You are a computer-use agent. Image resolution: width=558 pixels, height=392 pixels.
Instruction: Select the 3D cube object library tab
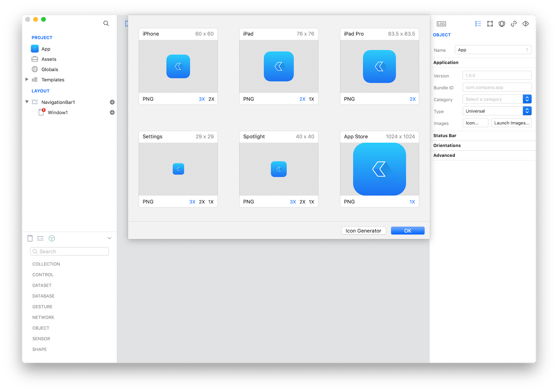point(52,238)
